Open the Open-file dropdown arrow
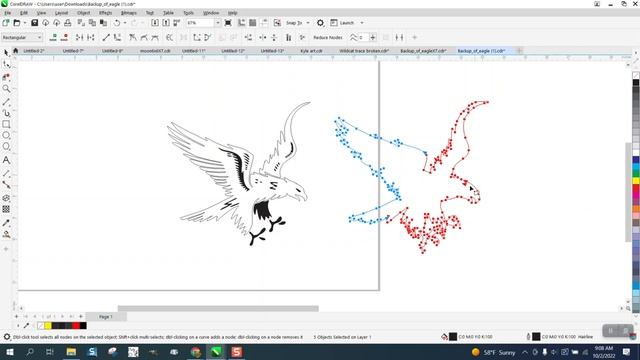This screenshot has height=360, width=640. [24, 23]
